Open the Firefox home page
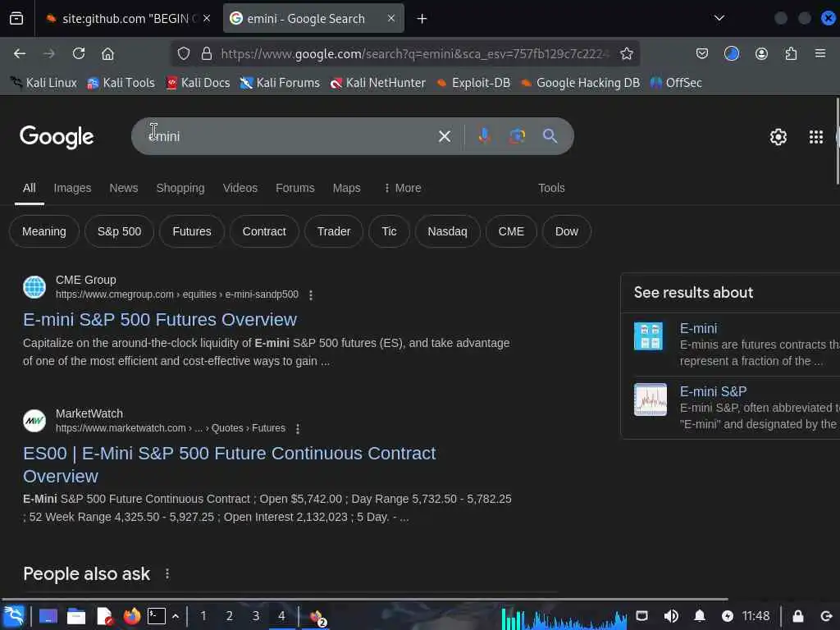840x630 pixels. point(107,53)
